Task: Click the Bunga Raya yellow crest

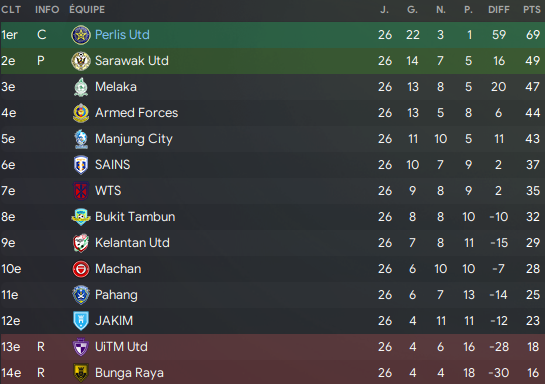Action: click(81, 373)
